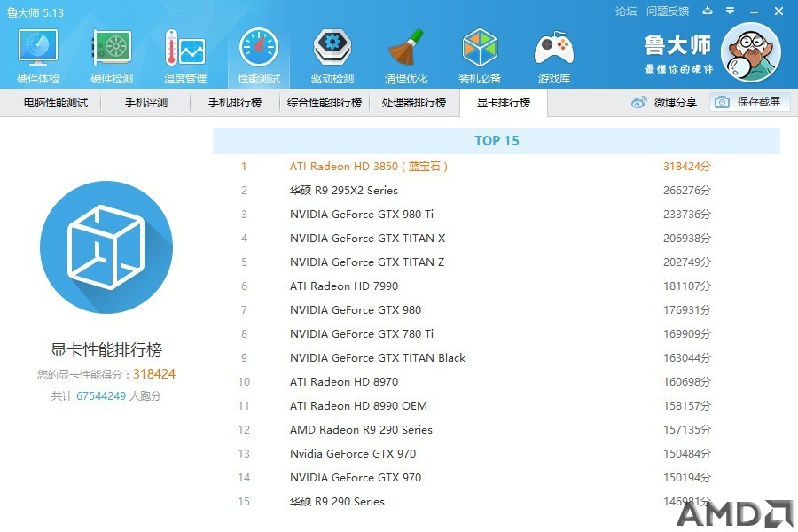
Task: Open the 装机必备 essential software cube icon
Action: [480, 49]
